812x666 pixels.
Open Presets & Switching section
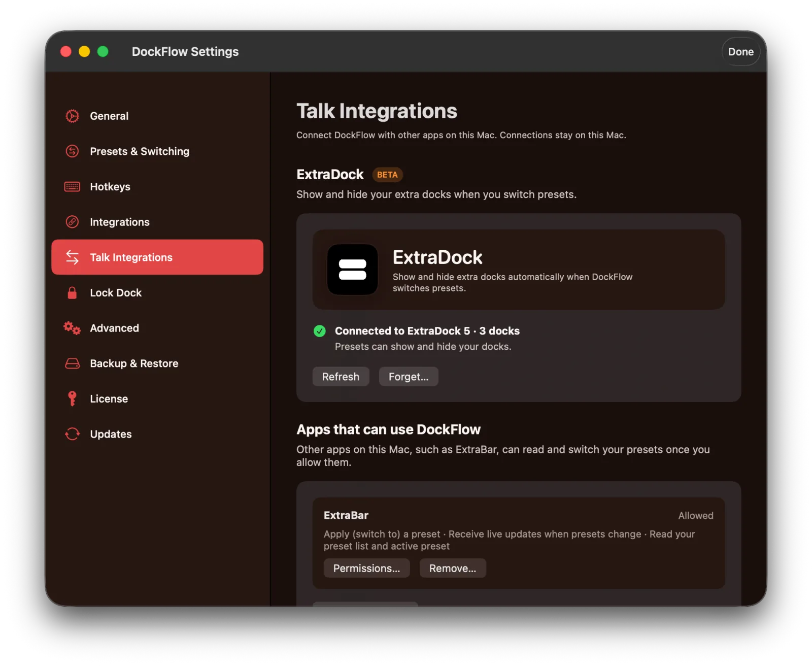coord(157,151)
